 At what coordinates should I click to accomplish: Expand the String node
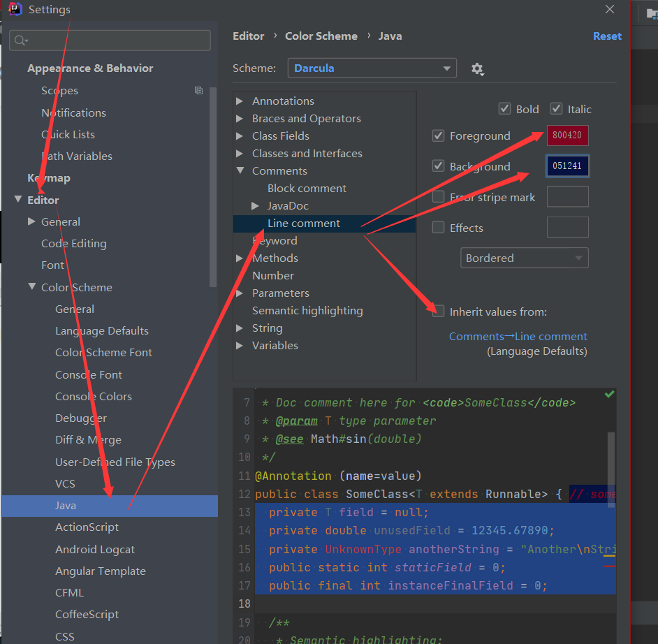tap(240, 328)
